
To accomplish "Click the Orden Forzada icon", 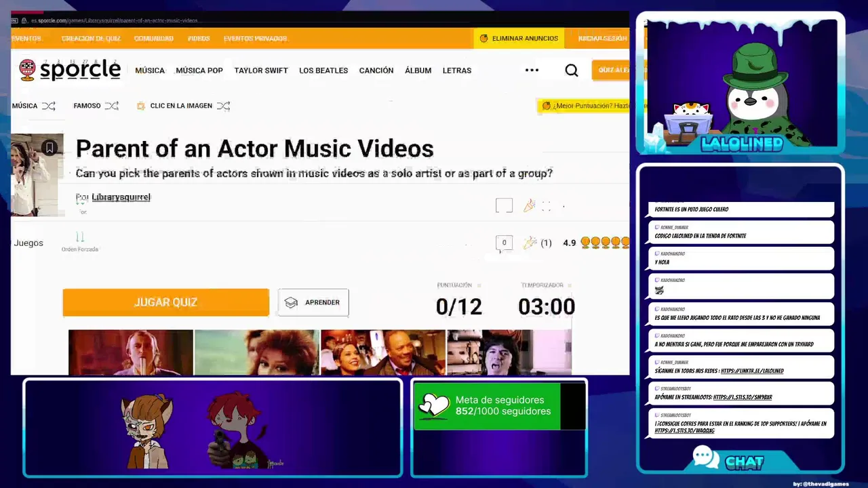I will 80,237.
